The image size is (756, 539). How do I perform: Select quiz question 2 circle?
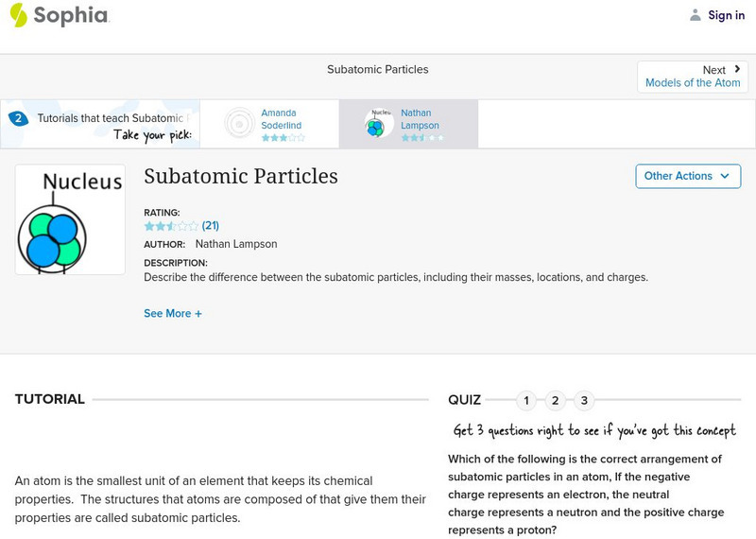point(556,400)
